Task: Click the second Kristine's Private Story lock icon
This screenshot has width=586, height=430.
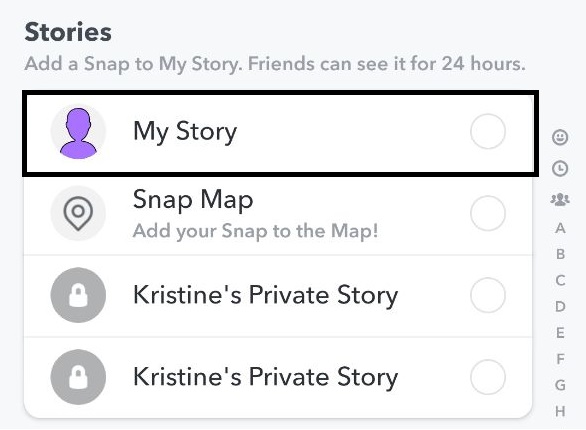Action: pos(78,377)
